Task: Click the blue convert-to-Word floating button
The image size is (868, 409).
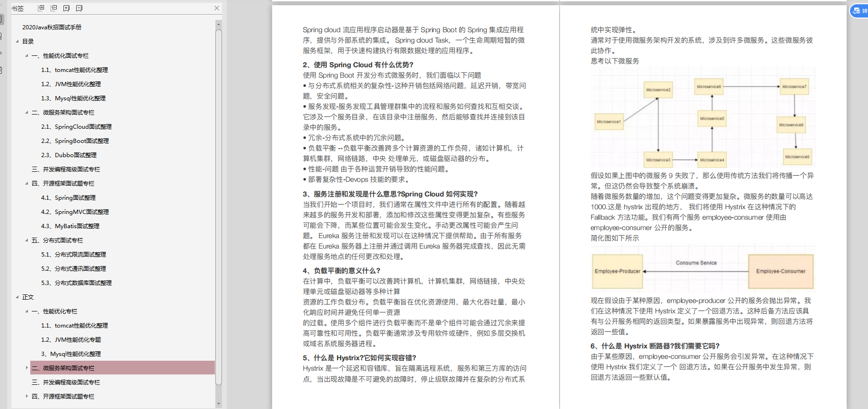Action: 860,11
